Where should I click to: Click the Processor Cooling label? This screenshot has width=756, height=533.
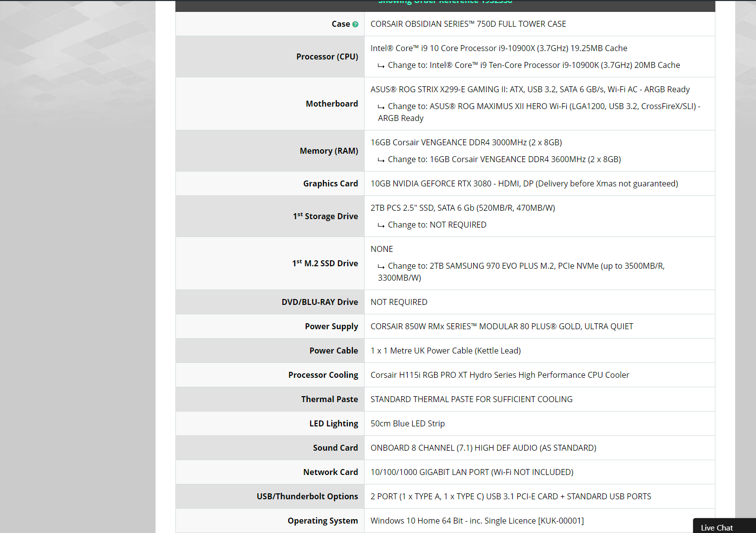tap(323, 375)
